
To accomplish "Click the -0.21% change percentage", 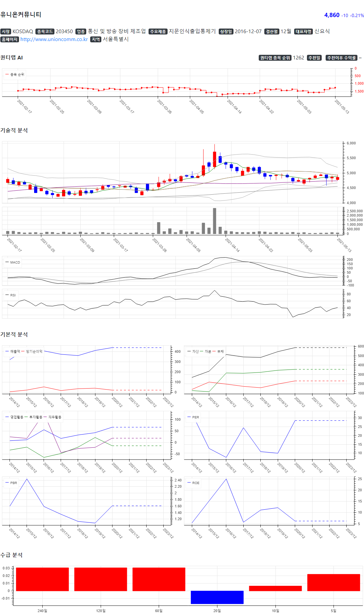I will (x=357, y=15).
